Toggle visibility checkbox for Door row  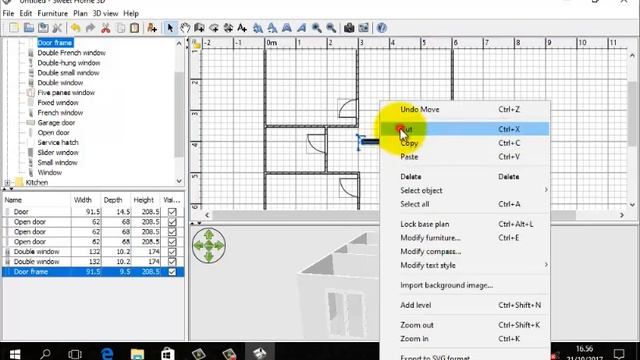point(172,212)
